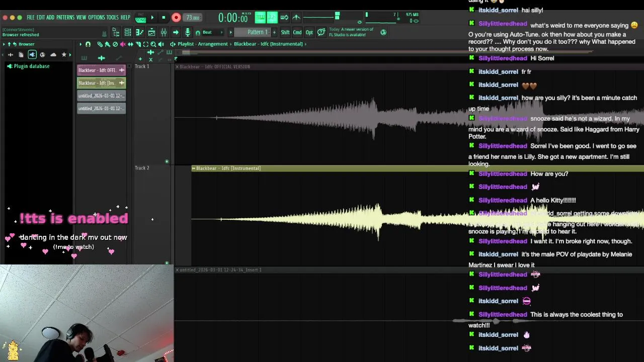Viewport: 644px width, 362px height.
Task: Open the TOOLS menu
Action: point(113,17)
